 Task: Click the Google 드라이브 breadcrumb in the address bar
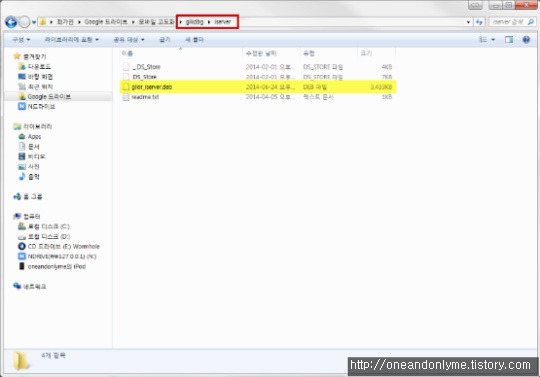point(106,22)
